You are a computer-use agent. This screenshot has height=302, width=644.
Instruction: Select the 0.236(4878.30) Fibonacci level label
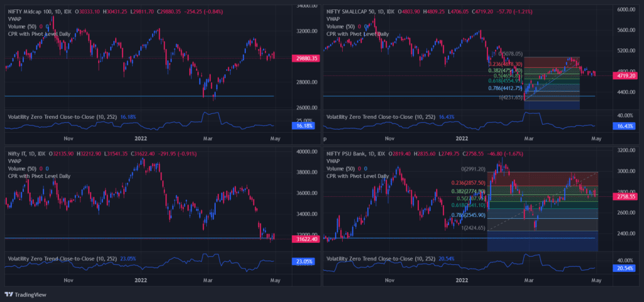point(505,64)
